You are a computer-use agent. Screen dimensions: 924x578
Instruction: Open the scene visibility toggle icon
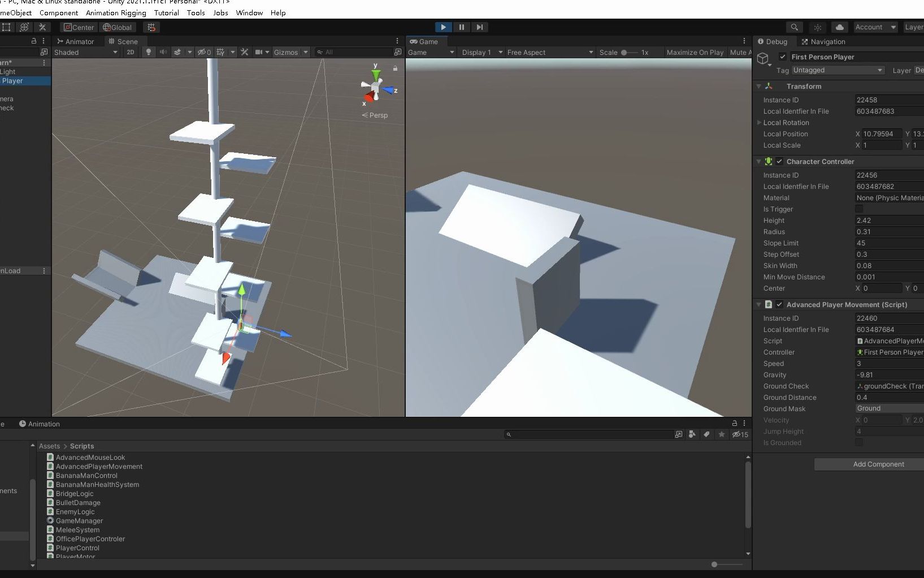click(x=202, y=52)
